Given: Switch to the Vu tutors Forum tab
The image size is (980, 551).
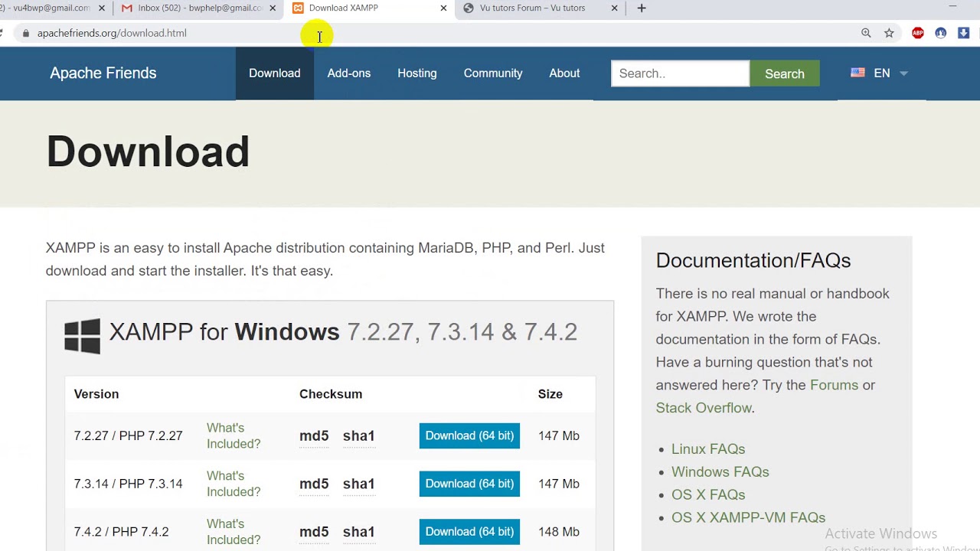Looking at the screenshot, I should coord(533,8).
